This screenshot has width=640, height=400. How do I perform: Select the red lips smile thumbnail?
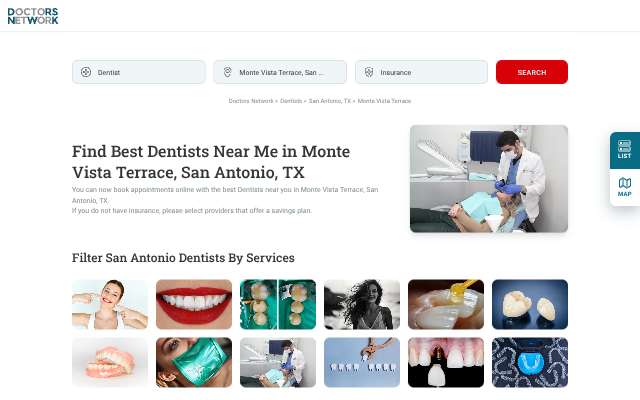tap(194, 304)
